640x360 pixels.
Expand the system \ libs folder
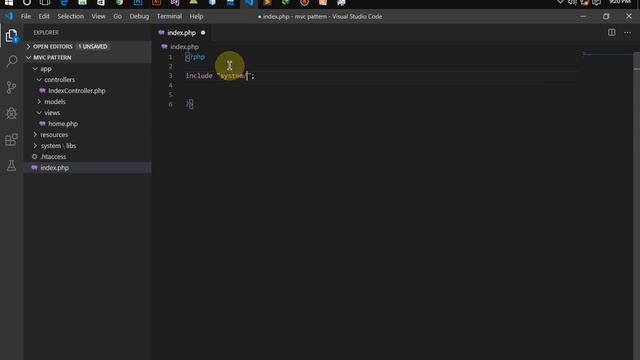point(35,146)
